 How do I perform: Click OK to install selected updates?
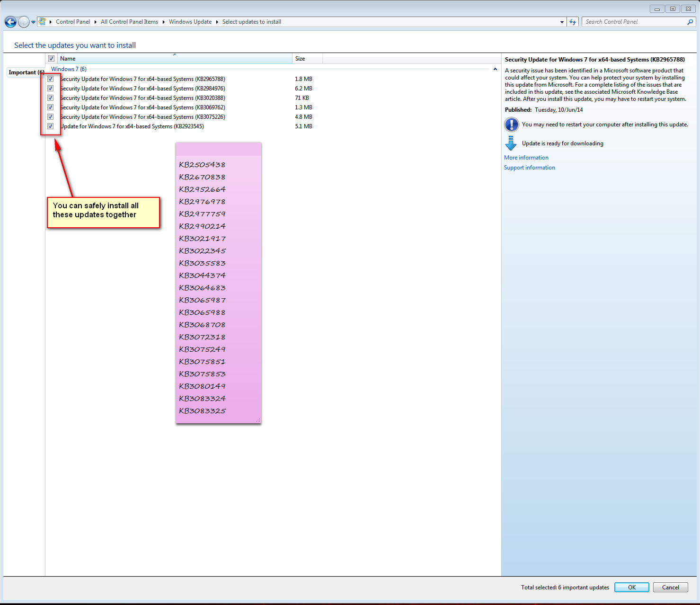[x=632, y=587]
